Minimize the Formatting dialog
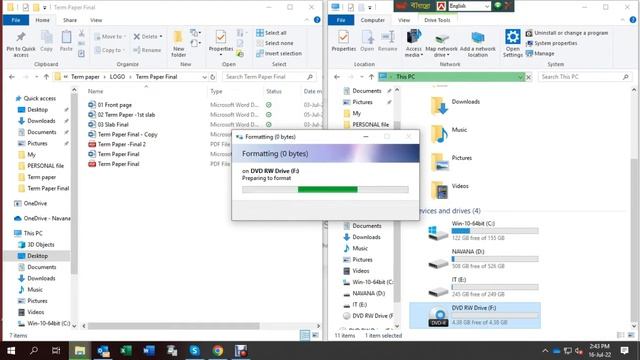This screenshot has width=640, height=360. (x=366, y=137)
